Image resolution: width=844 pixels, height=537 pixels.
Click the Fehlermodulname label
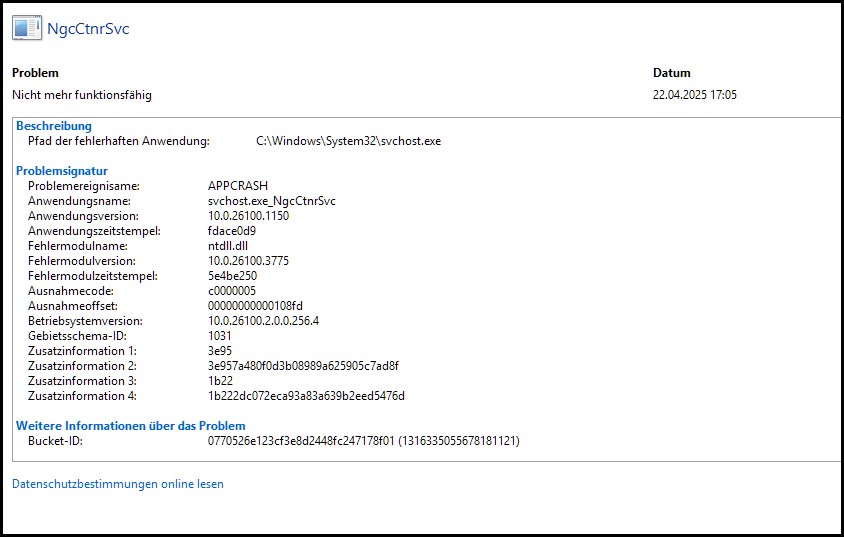(x=78, y=246)
